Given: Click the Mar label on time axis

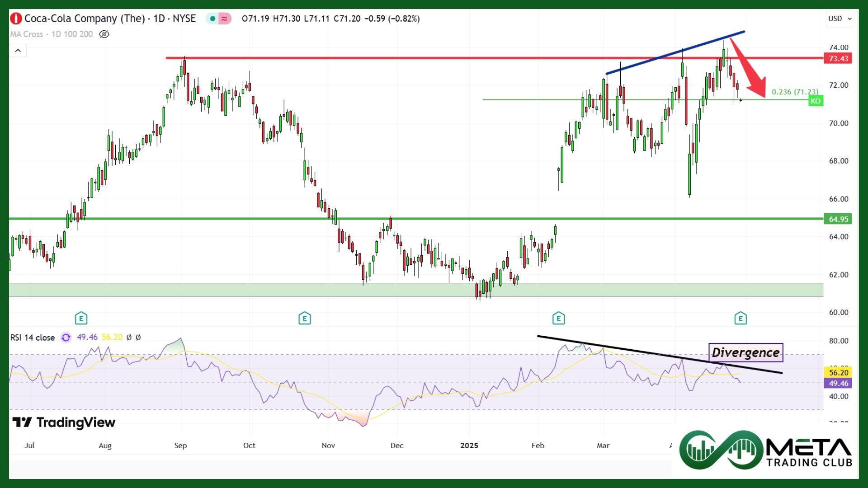Looking at the screenshot, I should 603,446.
